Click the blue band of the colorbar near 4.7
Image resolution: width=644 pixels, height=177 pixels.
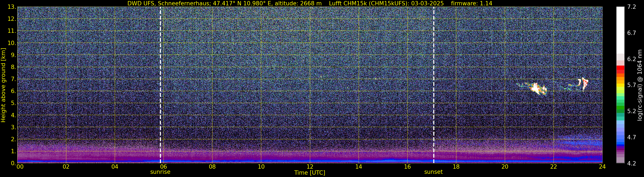tap(620, 137)
